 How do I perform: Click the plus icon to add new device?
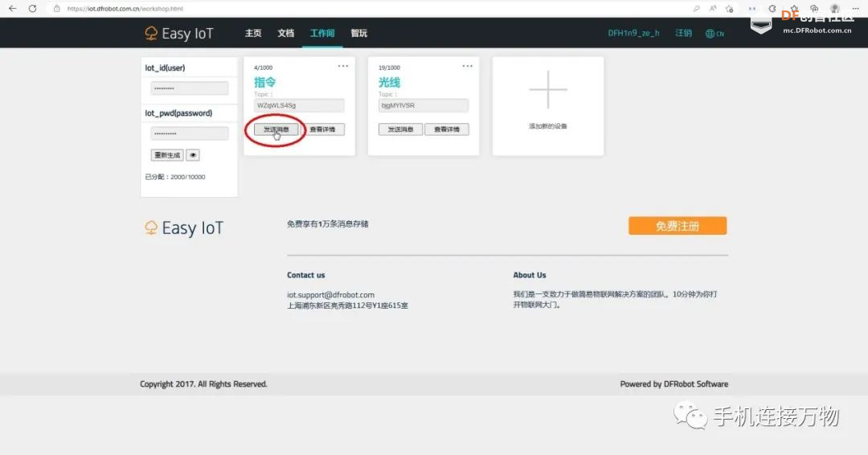click(x=548, y=89)
